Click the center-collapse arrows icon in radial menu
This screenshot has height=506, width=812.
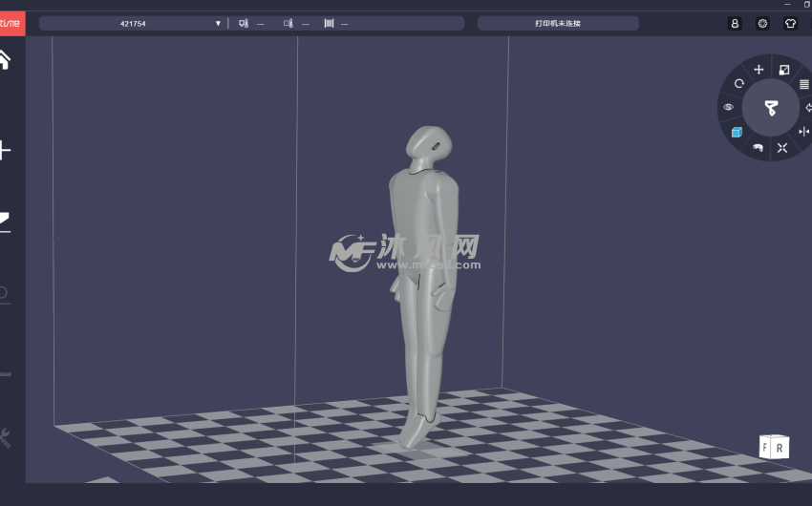click(782, 147)
